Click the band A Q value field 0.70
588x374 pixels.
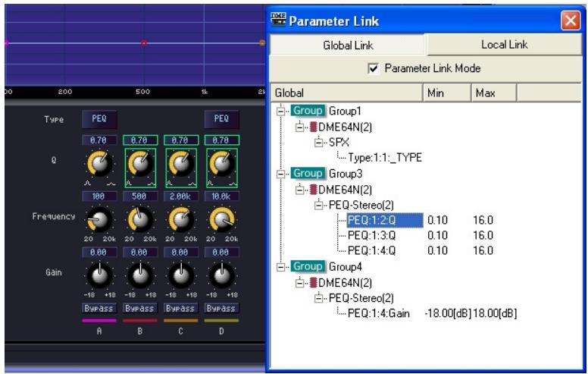[99, 140]
